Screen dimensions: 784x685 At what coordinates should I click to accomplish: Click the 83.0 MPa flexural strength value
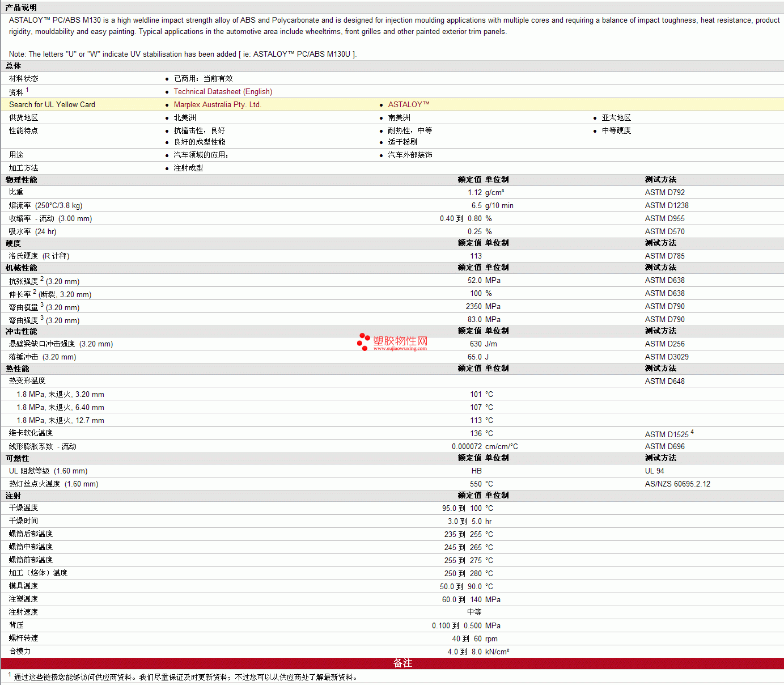484,319
